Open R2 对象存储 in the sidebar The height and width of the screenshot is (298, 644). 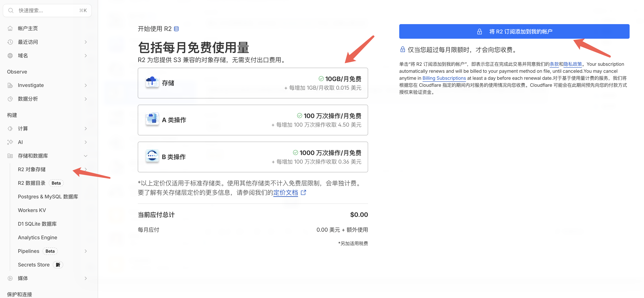pos(32,169)
